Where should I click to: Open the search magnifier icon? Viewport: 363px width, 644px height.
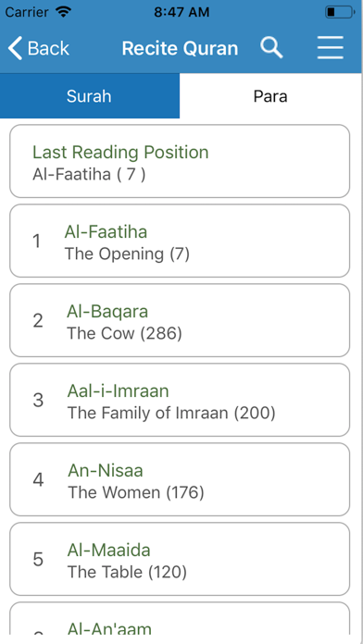point(271,48)
